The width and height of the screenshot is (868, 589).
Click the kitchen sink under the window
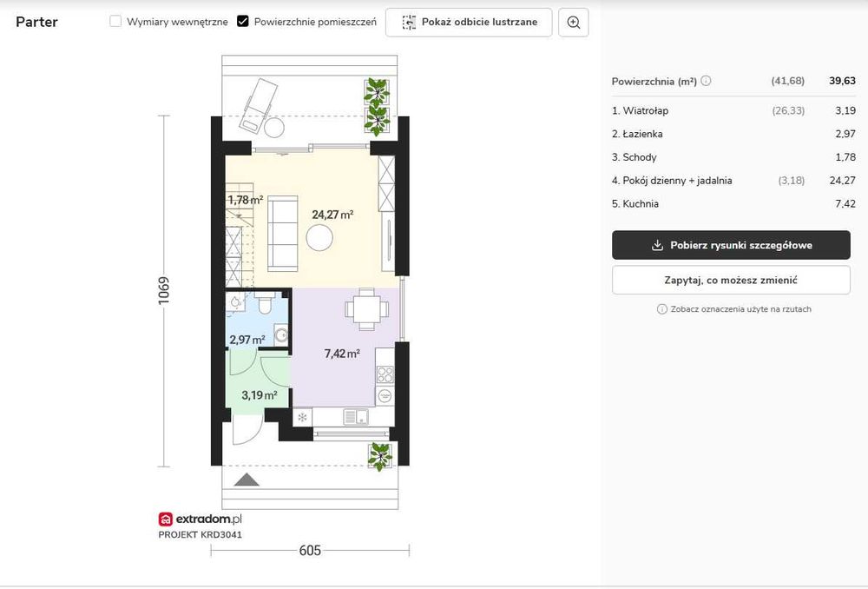tap(355, 416)
